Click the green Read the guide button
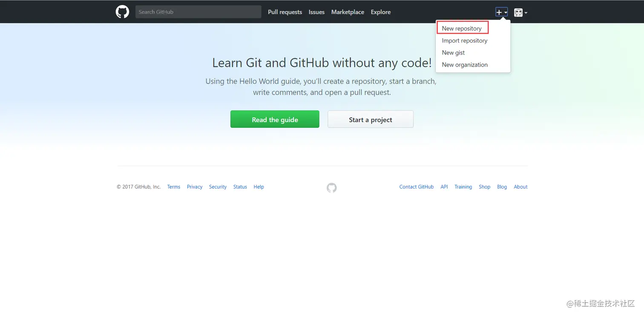644x317 pixels. pyautogui.click(x=275, y=119)
